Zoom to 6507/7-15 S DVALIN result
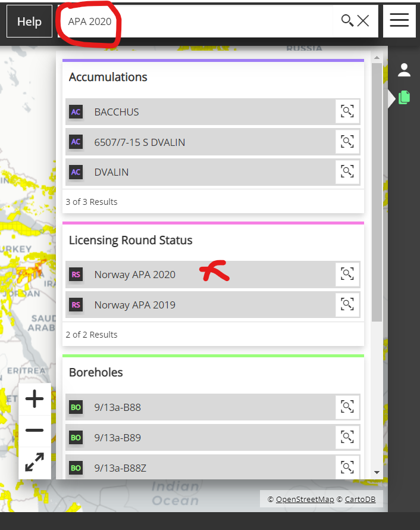Screen dimensions: 420x530 click(347, 142)
